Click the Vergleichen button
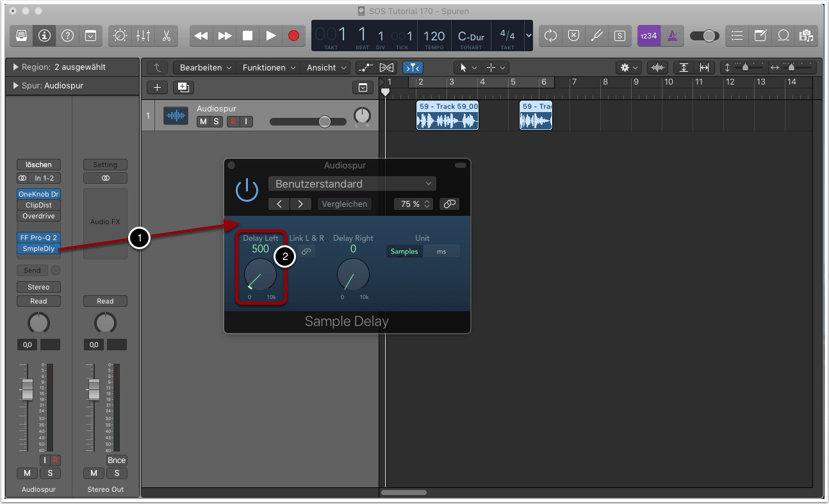 345,204
